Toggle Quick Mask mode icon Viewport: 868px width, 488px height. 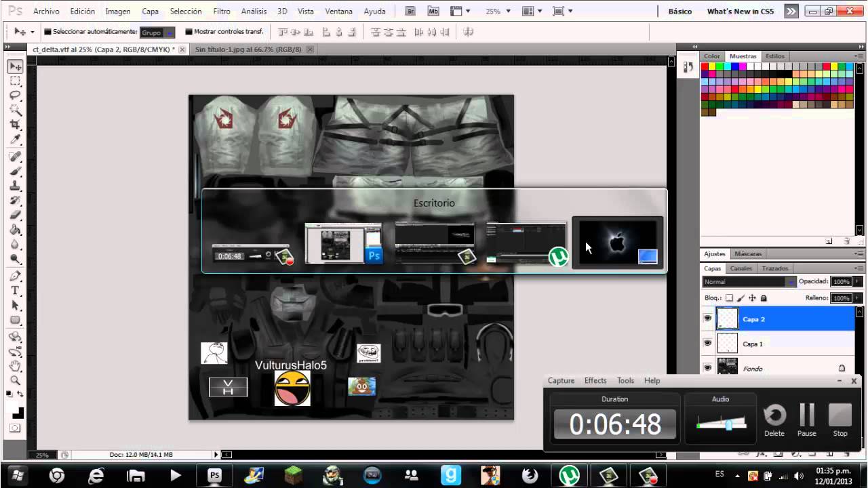click(x=15, y=428)
